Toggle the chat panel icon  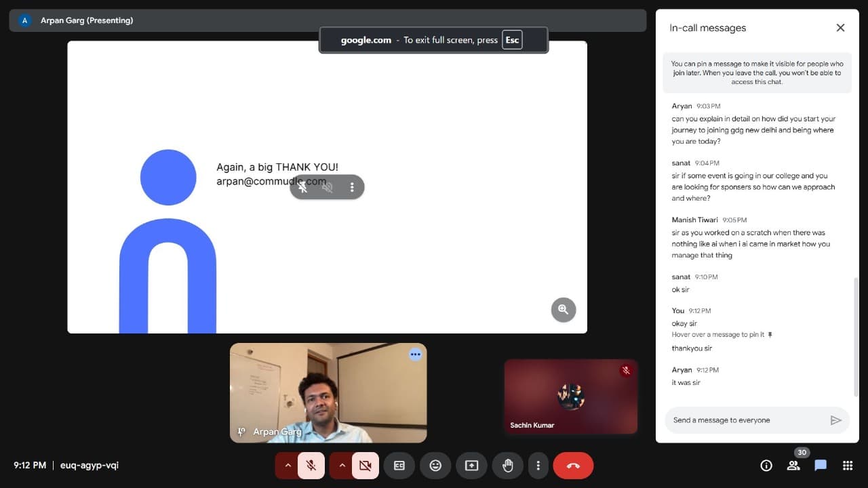pyautogui.click(x=821, y=466)
